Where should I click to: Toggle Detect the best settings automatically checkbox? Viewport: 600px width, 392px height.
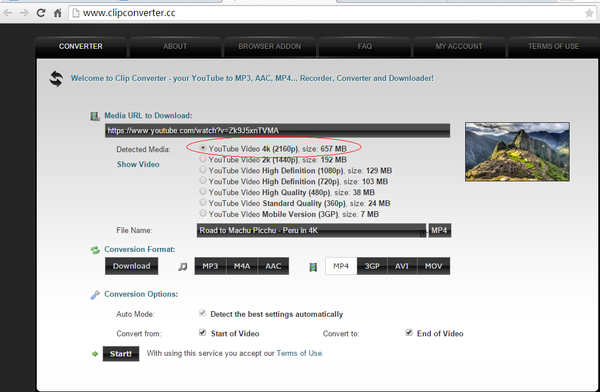click(x=202, y=313)
